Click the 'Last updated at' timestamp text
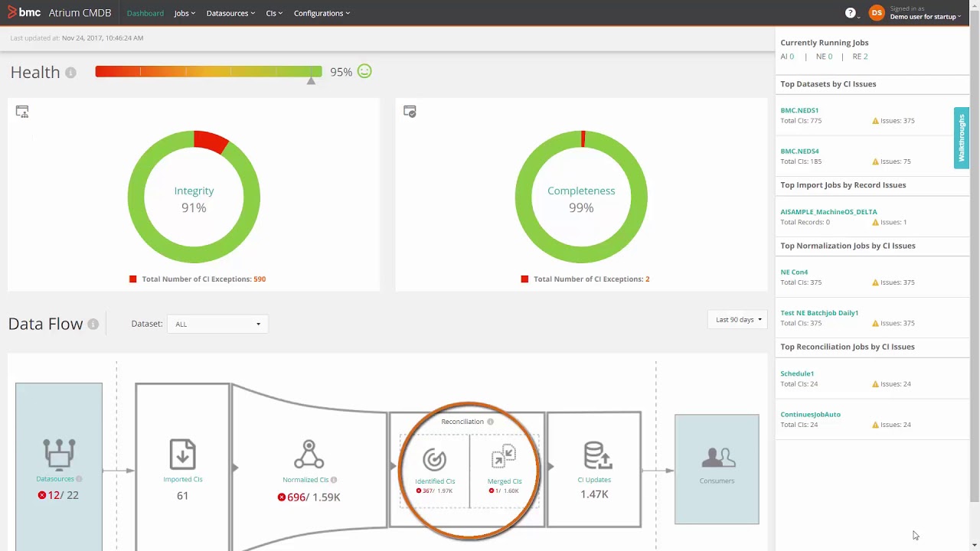980x551 pixels. pos(77,37)
